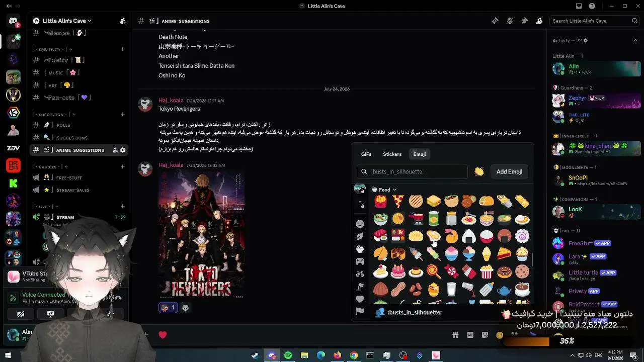The height and width of the screenshot is (362, 644).
Task: Search Little Alin's Cave field
Action: [594, 21]
